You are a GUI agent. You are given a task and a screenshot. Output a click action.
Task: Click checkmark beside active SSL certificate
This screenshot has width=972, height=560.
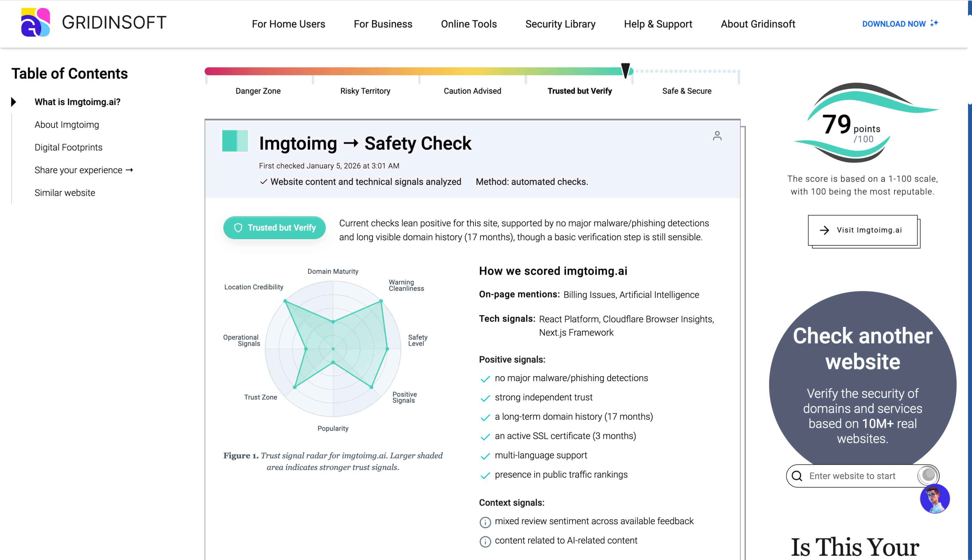(485, 436)
